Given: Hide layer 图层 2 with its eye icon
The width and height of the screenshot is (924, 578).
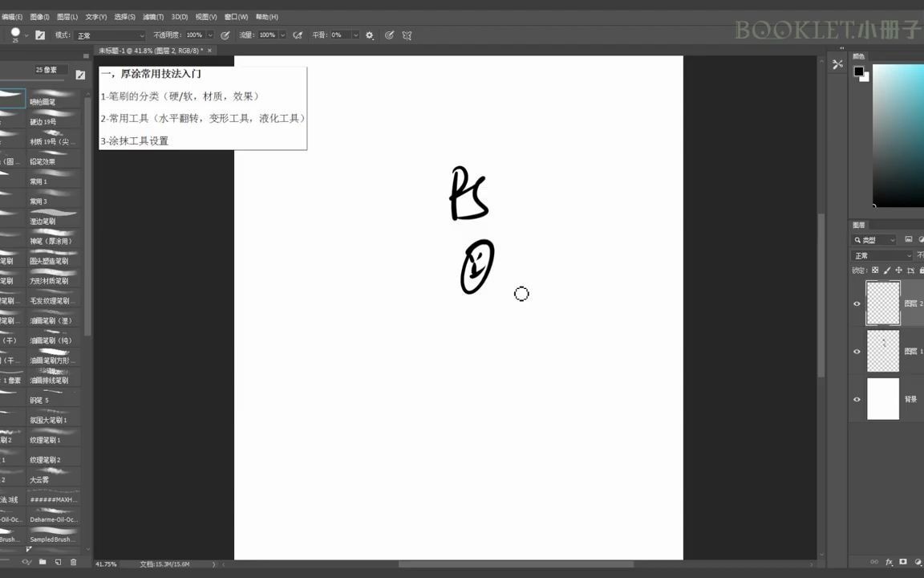Looking at the screenshot, I should [x=857, y=303].
